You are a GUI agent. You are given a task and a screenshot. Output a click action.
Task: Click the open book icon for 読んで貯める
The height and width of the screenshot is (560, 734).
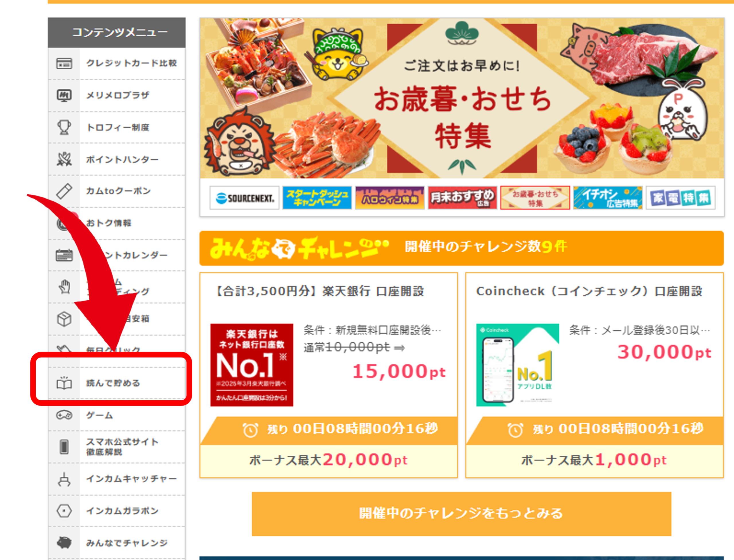(64, 383)
